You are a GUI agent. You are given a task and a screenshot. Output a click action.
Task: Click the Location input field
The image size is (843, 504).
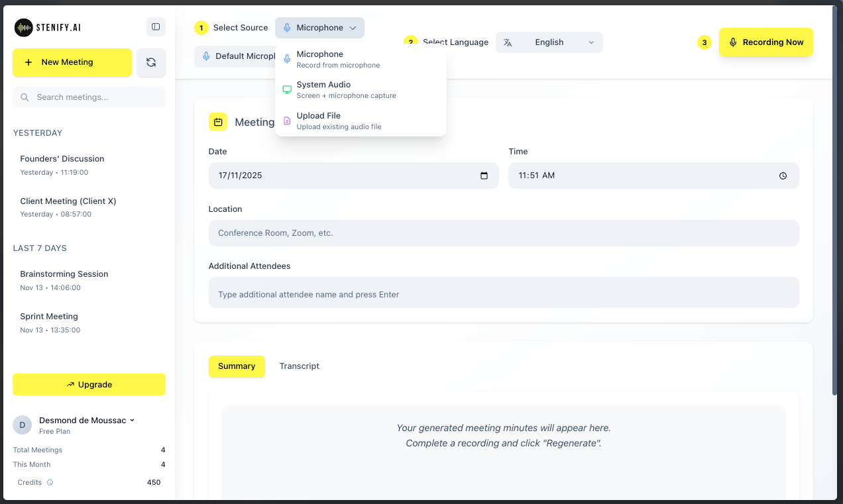pyautogui.click(x=504, y=232)
